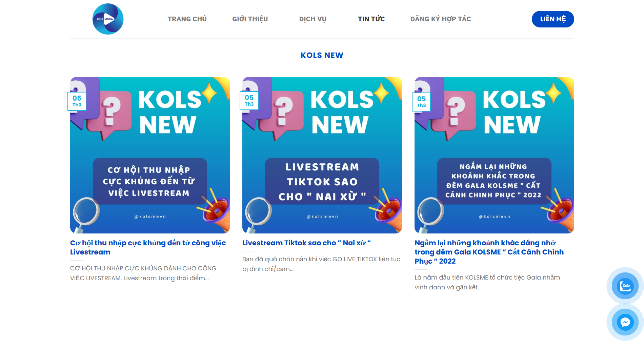Image resolution: width=644 pixels, height=348 pixels.
Task: Click the LIÊN HỆ button
Action: tap(553, 19)
